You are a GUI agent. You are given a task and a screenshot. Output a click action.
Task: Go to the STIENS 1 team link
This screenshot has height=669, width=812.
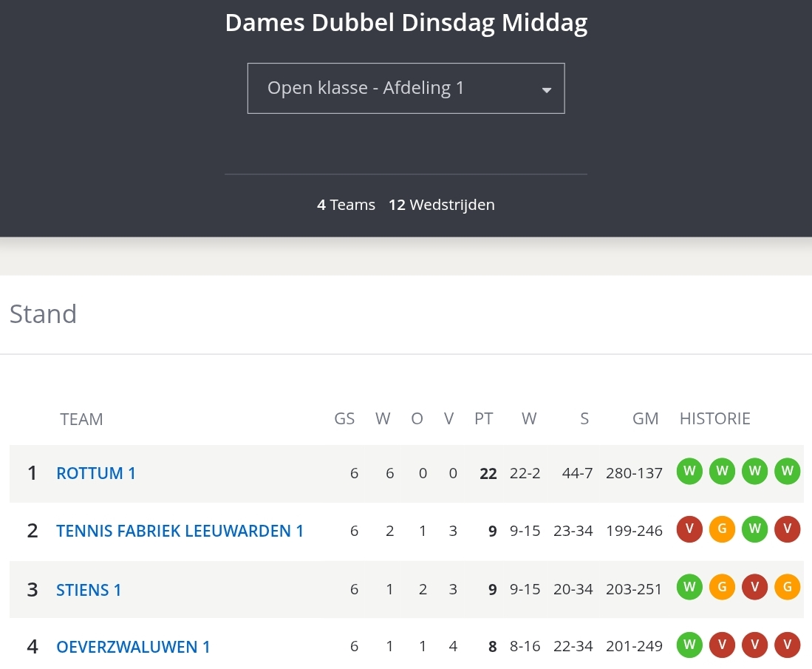[89, 590]
